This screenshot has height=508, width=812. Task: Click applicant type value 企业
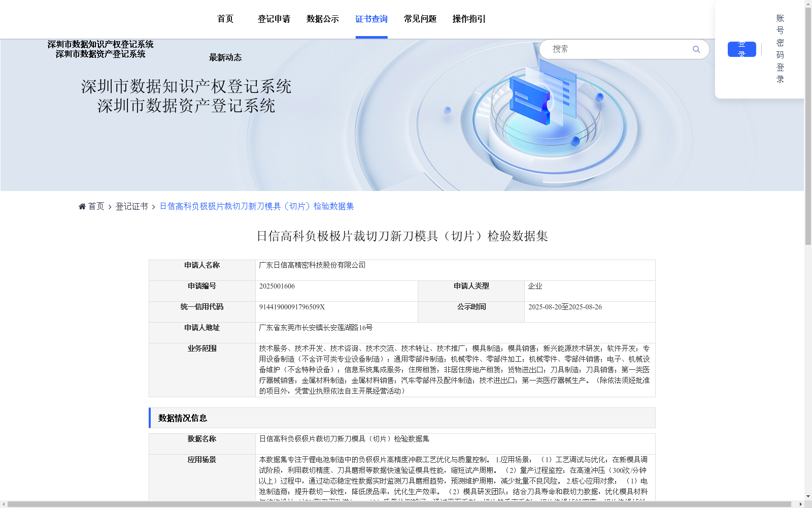tap(535, 286)
